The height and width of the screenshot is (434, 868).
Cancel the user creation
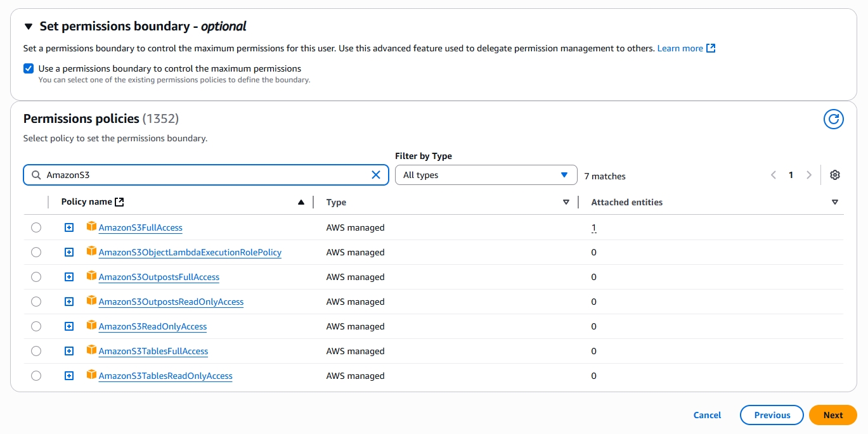[707, 415]
